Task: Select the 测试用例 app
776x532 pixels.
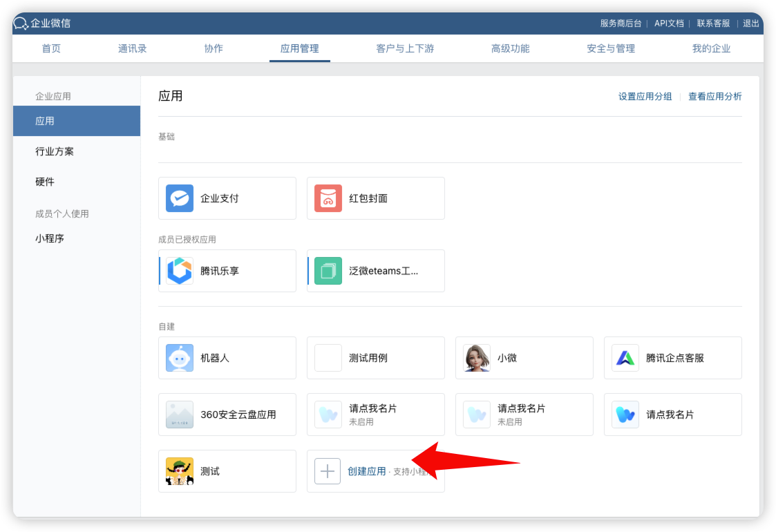Action: [x=375, y=358]
